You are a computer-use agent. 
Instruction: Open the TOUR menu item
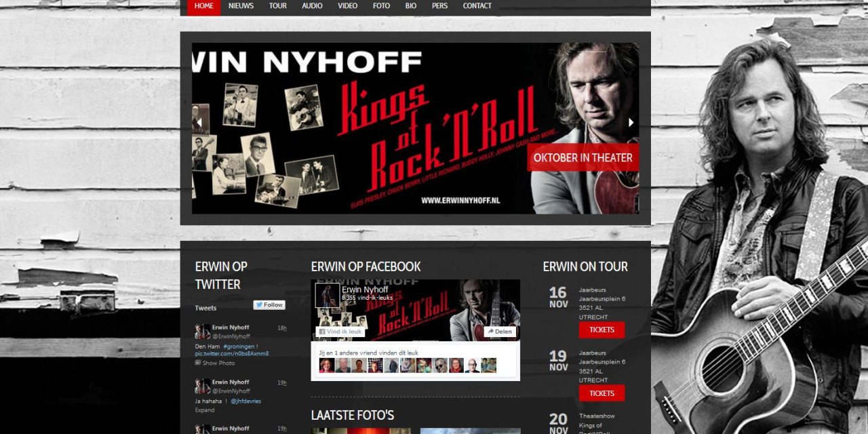click(x=277, y=6)
